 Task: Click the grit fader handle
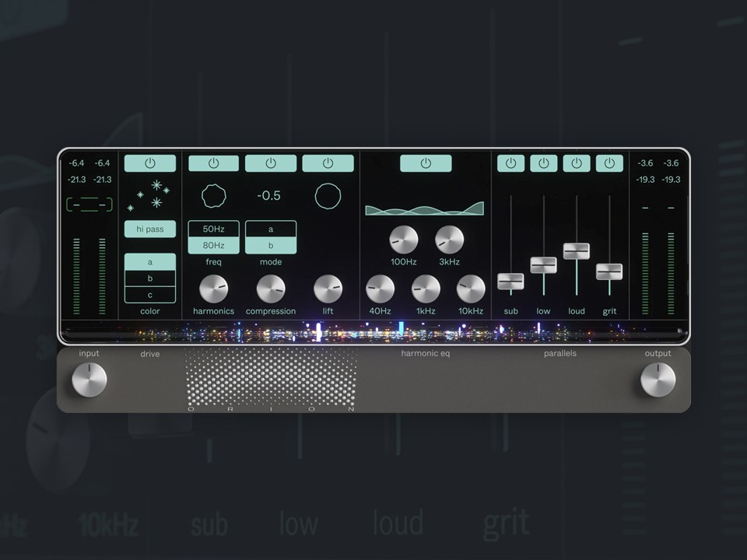coord(609,272)
